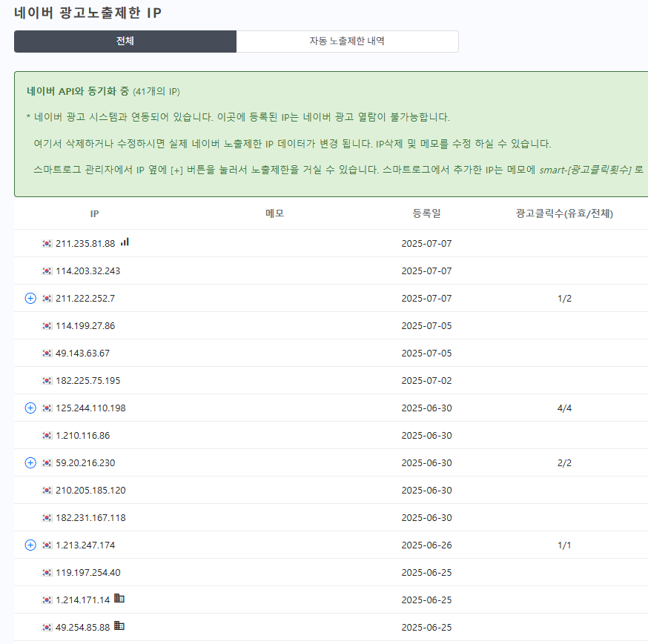
Task: Select IP address 1.210.116.86
Action: coord(82,436)
